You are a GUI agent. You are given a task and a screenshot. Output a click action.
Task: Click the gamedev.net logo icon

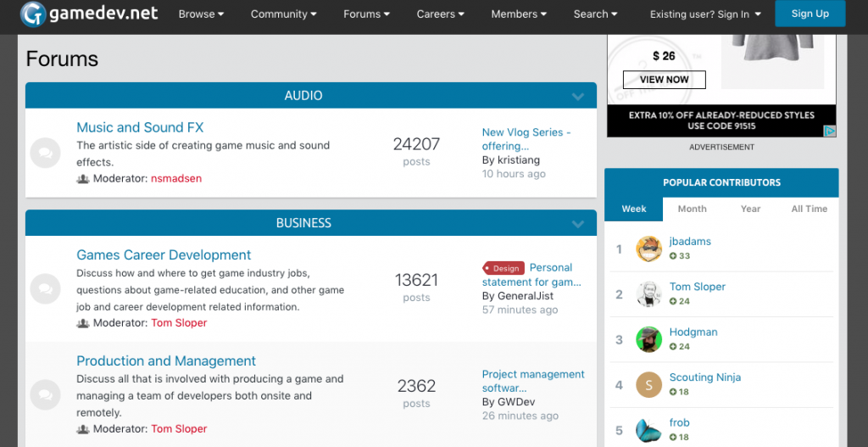(x=33, y=14)
